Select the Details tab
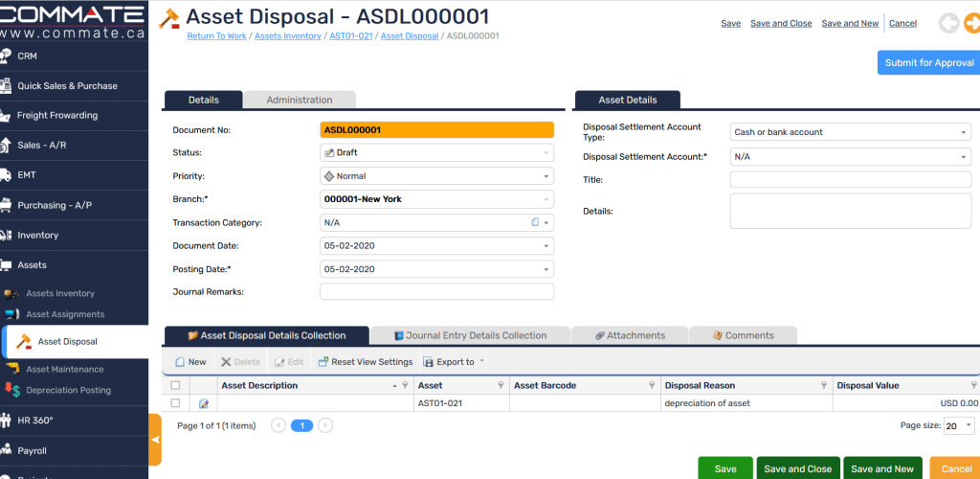The height and width of the screenshot is (479, 980). click(x=203, y=100)
